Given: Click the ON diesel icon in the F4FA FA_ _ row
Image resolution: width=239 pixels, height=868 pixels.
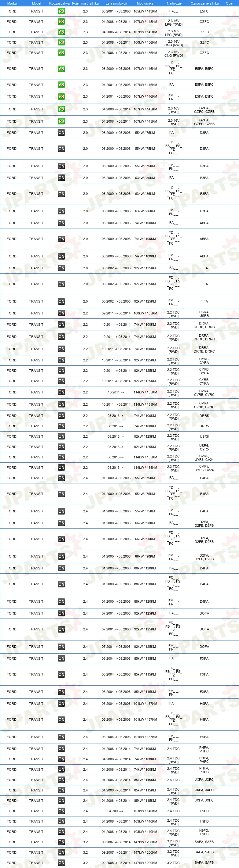Looking at the screenshot, I should [61, 478].
